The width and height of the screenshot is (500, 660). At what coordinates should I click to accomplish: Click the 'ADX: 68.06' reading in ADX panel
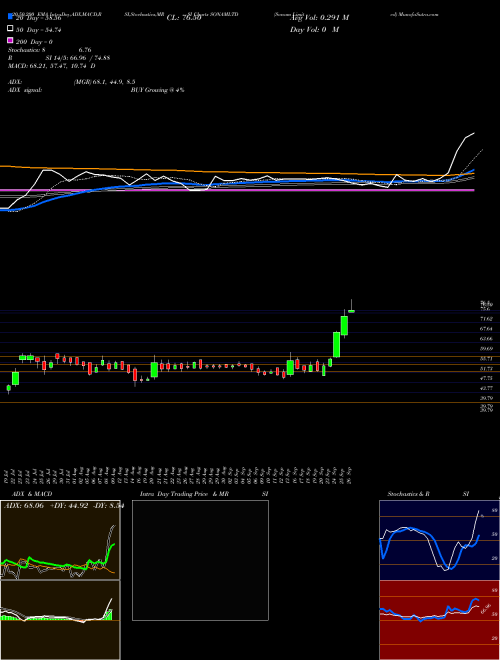coord(24,506)
